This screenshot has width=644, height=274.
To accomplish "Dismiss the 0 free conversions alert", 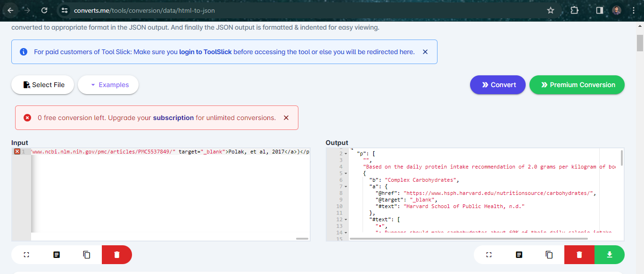I will pos(286,118).
